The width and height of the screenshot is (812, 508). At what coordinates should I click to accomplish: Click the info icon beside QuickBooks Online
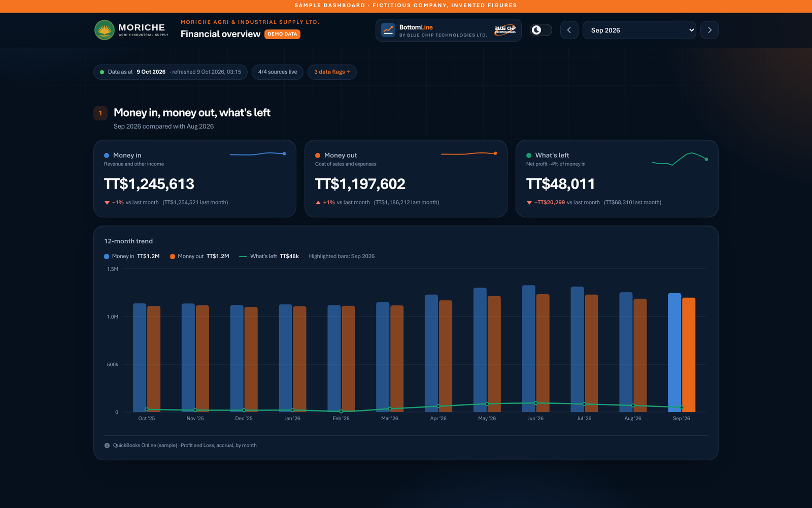click(x=107, y=446)
